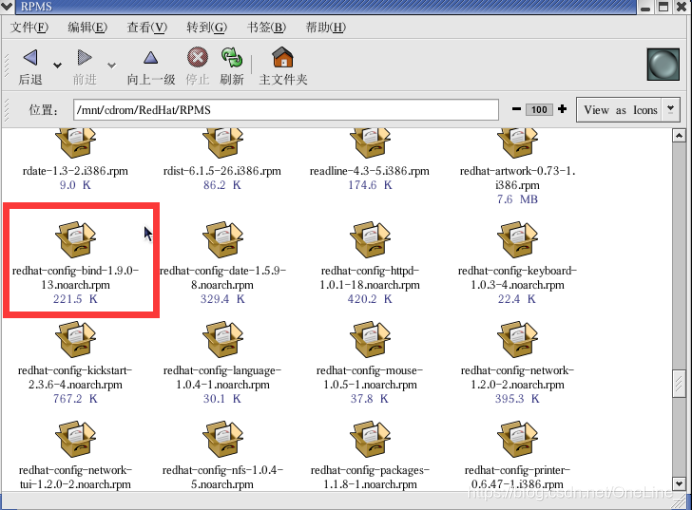Open the forward history dropdown arrow

pyautogui.click(x=112, y=65)
